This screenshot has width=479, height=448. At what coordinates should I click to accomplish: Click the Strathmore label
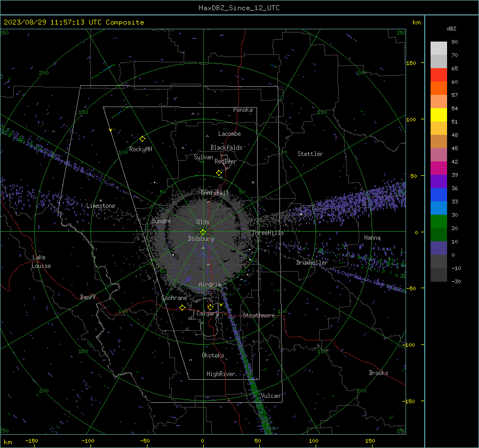coord(259,315)
